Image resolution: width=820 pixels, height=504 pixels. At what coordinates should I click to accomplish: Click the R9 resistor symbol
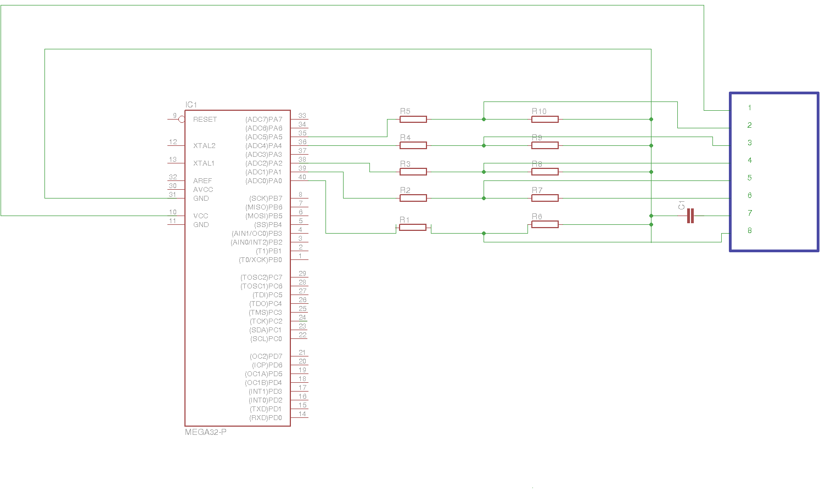tap(545, 145)
